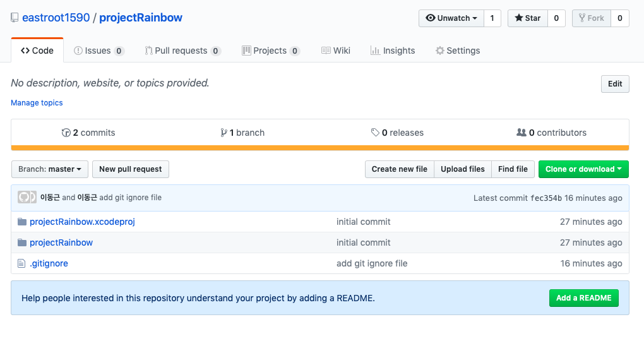Click New pull request

pyautogui.click(x=131, y=169)
